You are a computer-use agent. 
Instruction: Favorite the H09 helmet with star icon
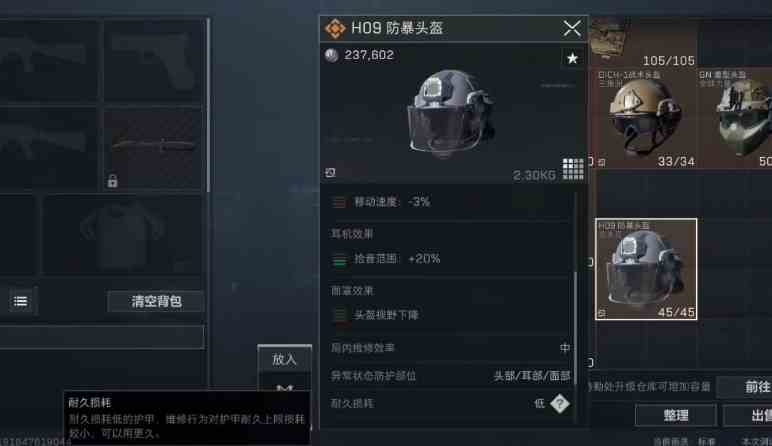pos(572,59)
